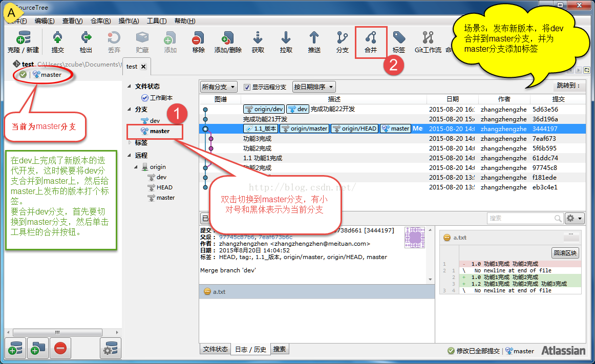This screenshot has height=364, width=595.
Task: Click the Add (添加) toolbar icon
Action: [170, 42]
